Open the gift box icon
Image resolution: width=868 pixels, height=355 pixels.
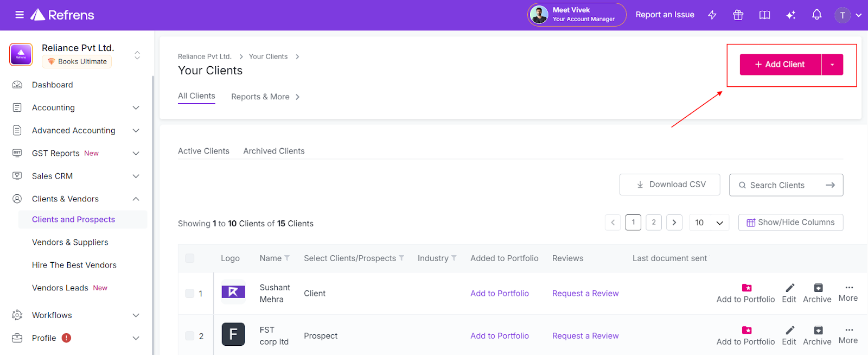(x=738, y=15)
